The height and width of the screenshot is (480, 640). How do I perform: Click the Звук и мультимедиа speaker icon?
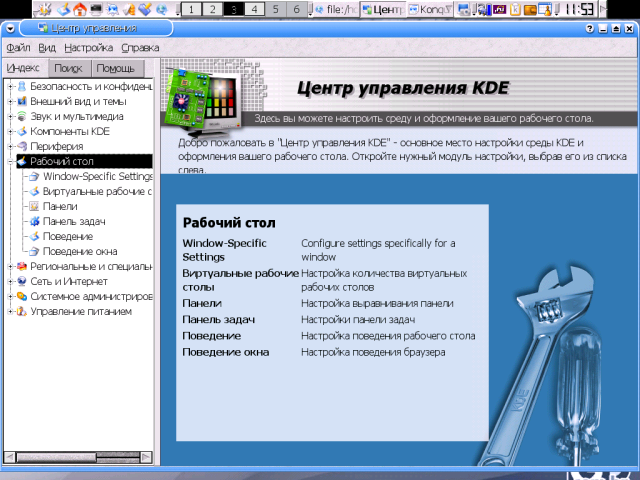21,116
